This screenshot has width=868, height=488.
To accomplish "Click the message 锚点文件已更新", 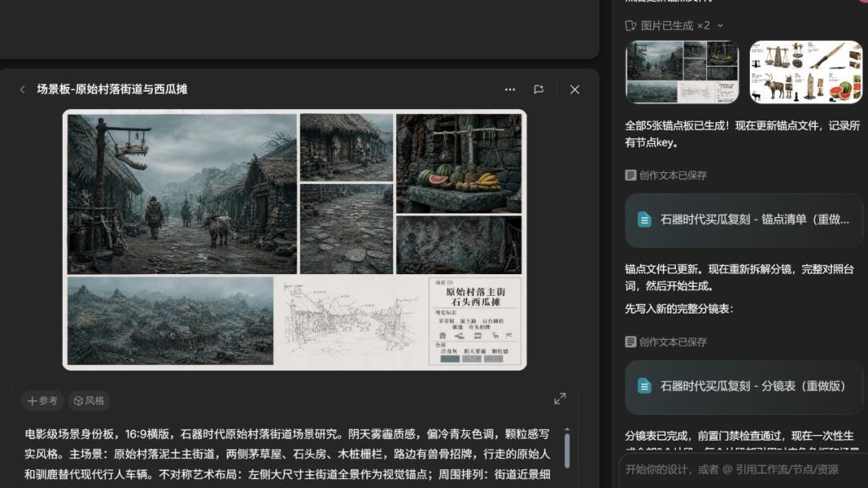I will click(x=739, y=277).
